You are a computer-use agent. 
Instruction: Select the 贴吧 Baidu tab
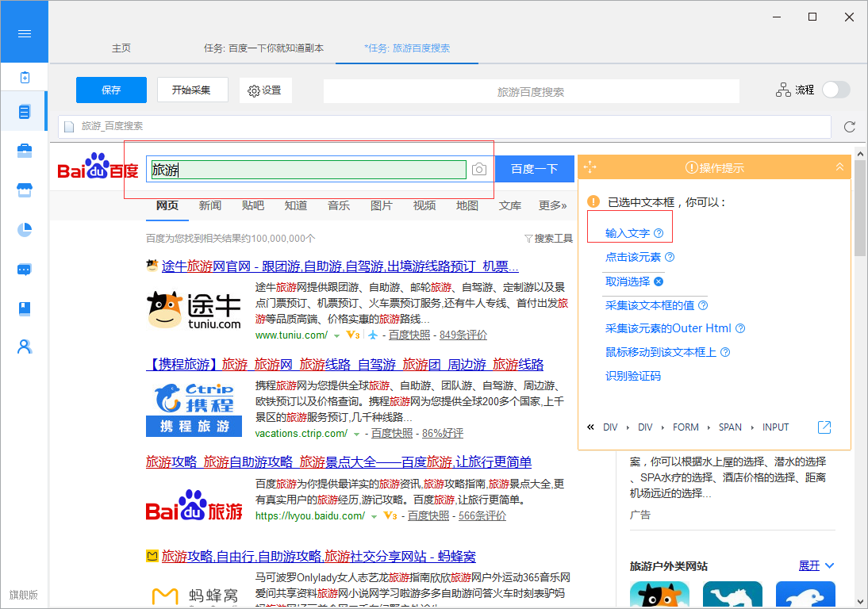253,205
